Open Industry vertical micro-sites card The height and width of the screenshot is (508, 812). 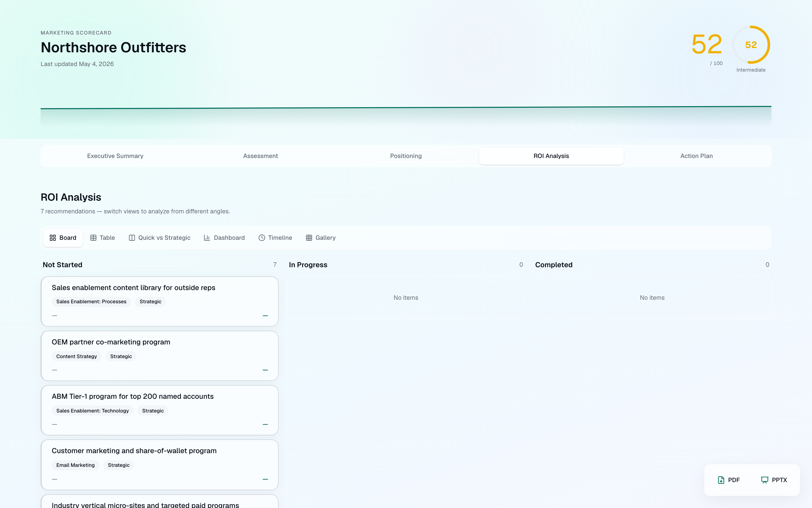pyautogui.click(x=160, y=501)
